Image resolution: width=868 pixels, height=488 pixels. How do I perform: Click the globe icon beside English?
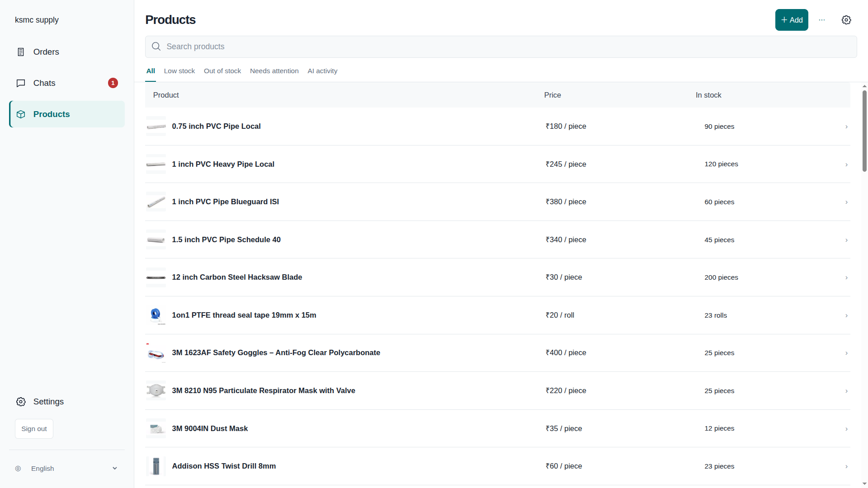[x=18, y=469]
